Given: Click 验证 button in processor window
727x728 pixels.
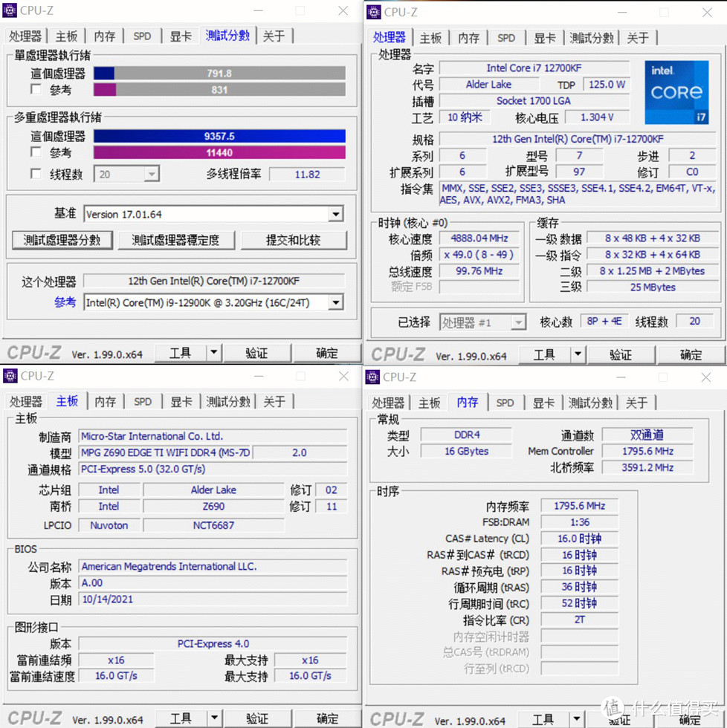Looking at the screenshot, I should pyautogui.click(x=621, y=355).
